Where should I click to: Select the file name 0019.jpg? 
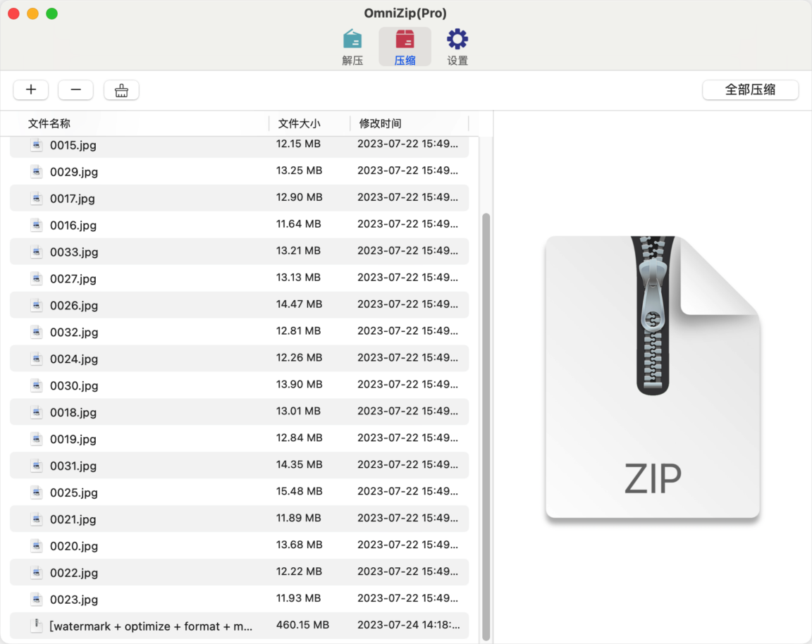(x=73, y=440)
